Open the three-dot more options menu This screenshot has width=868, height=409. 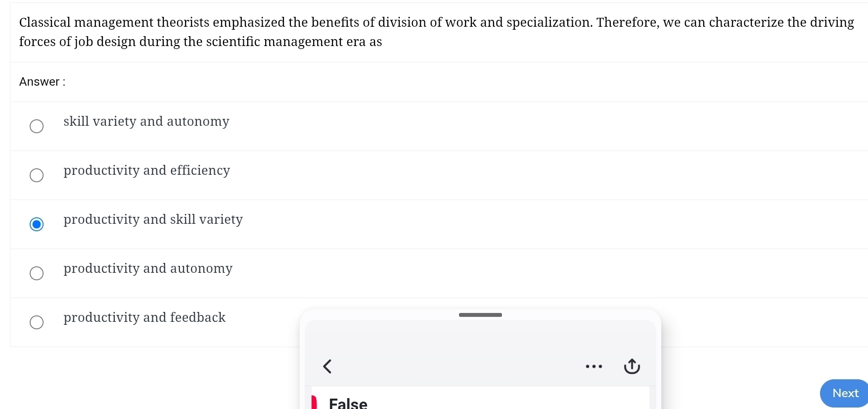[594, 366]
